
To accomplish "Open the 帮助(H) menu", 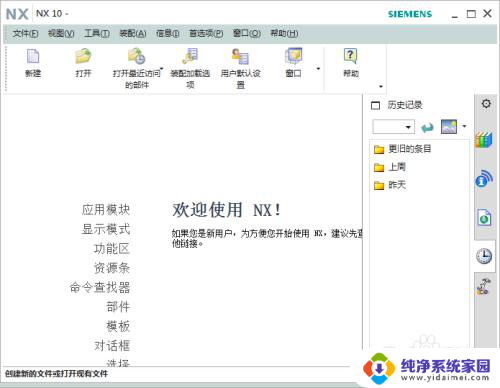I will click(284, 33).
